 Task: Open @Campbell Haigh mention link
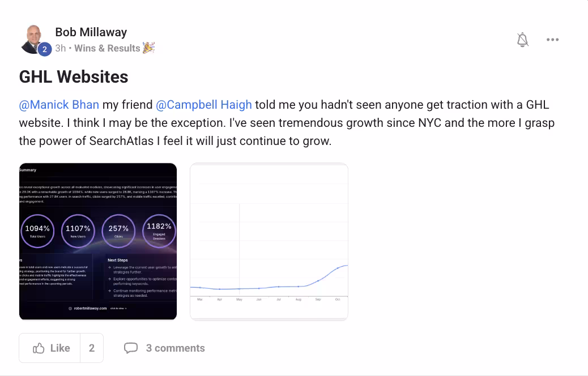203,105
